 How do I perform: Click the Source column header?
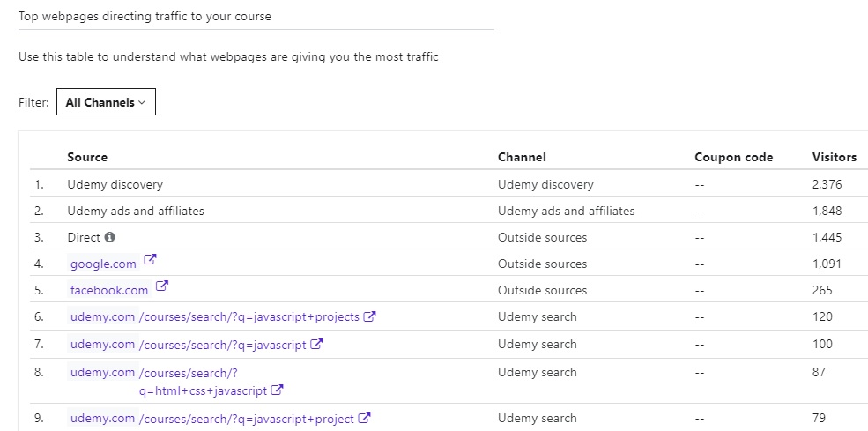point(87,157)
